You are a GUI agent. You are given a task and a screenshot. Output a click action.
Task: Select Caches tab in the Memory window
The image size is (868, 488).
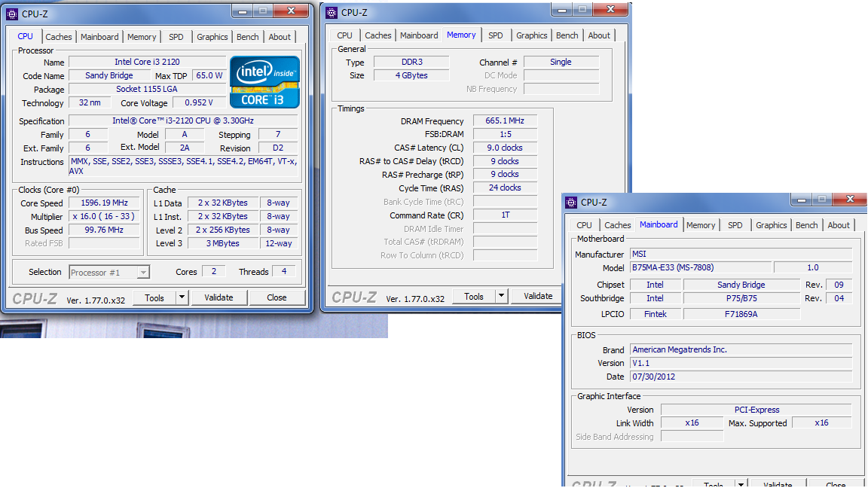(x=378, y=35)
